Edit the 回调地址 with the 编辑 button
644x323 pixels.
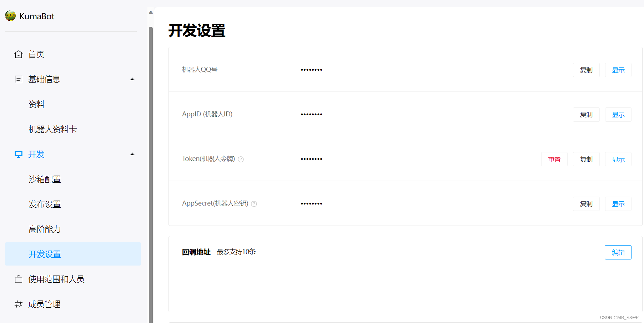click(618, 252)
